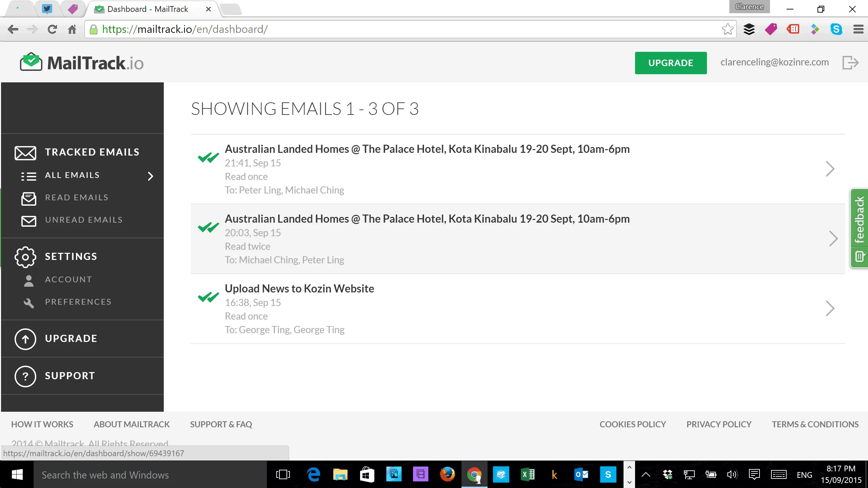Click the Preferences wrench icon
868x488 pixels.
[29, 303]
